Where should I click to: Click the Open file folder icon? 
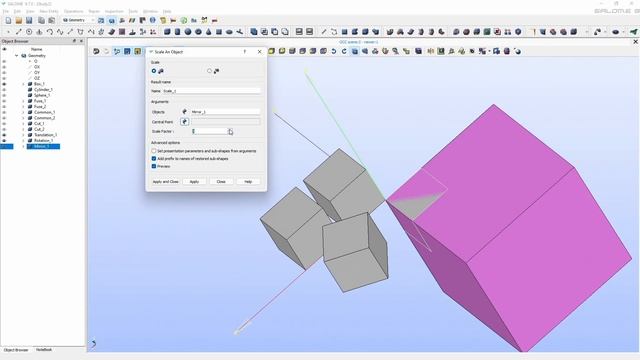pyautogui.click(x=19, y=20)
